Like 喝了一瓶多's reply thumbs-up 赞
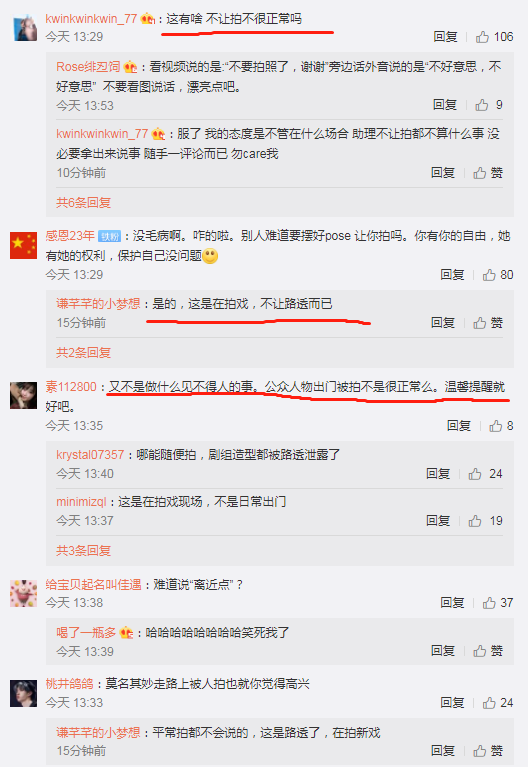This screenshot has height=767, width=528. pos(488,651)
